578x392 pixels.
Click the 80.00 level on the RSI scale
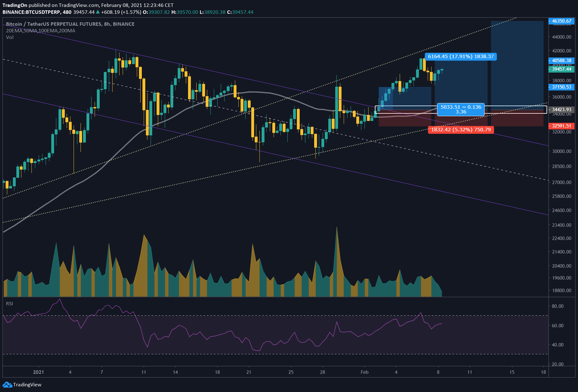(558, 306)
